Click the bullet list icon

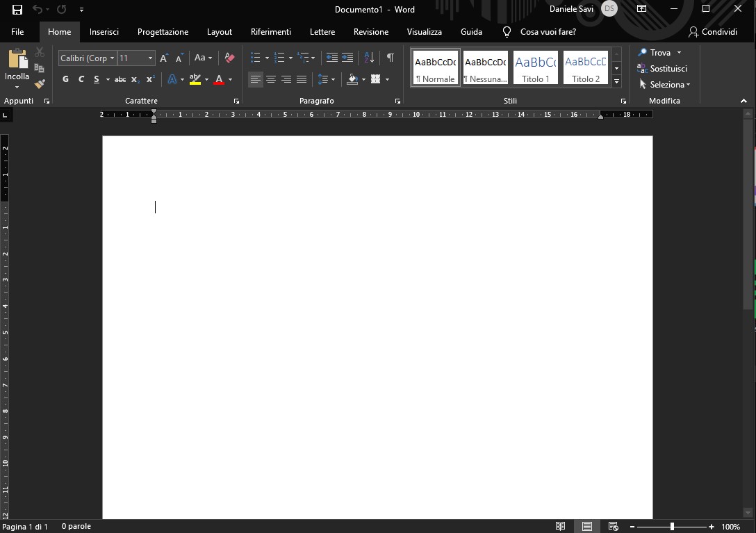click(x=256, y=58)
